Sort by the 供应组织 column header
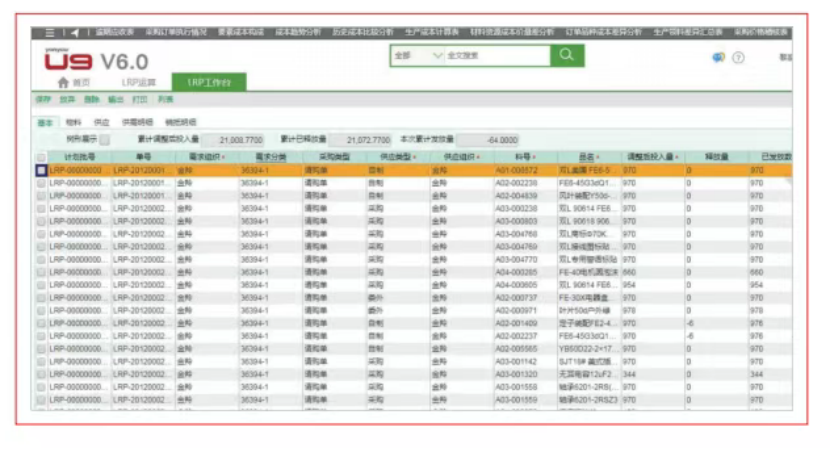Screen dimensions: 831x449 pos(461,157)
